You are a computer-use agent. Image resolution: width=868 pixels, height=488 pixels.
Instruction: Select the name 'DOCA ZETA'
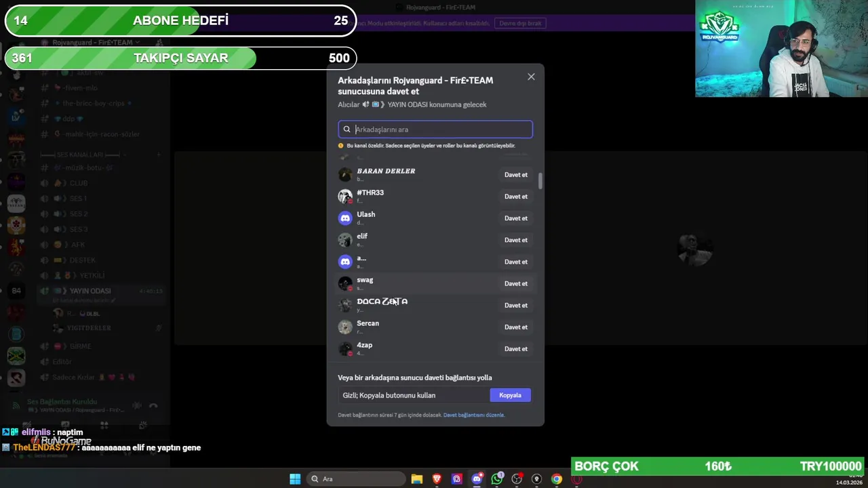(x=382, y=302)
